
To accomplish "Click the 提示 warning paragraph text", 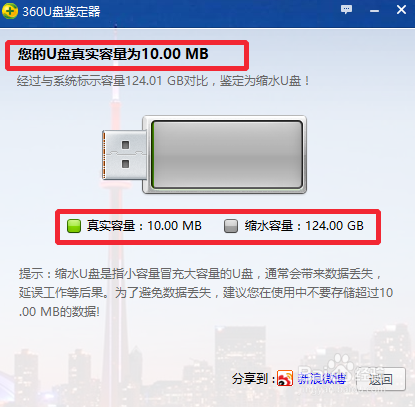I will [206, 293].
